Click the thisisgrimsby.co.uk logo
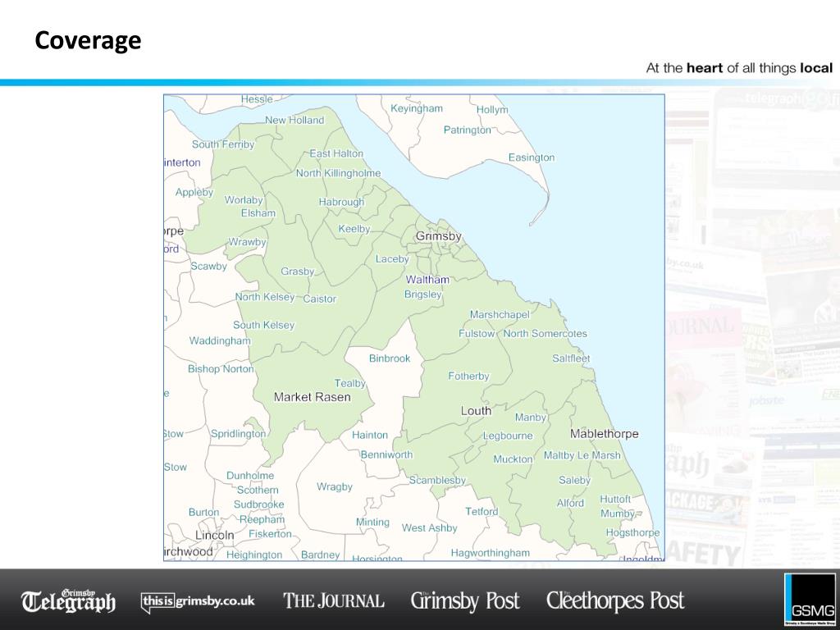Image resolution: width=840 pixels, height=630 pixels. (198, 601)
